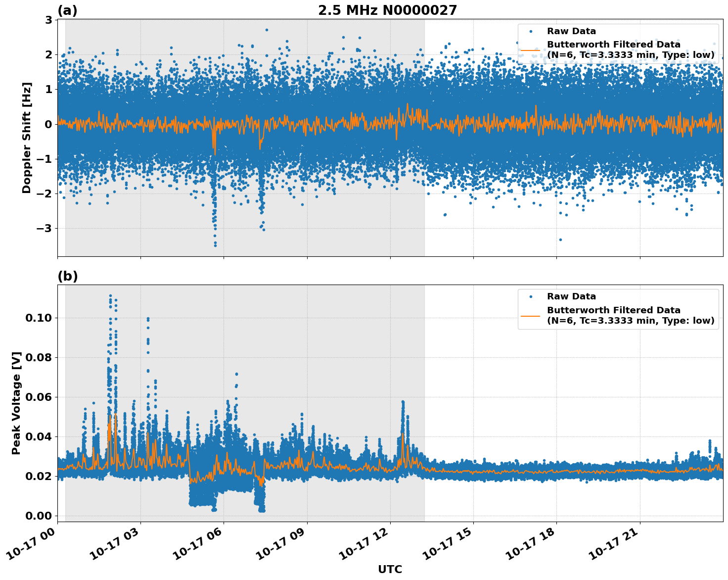Select the "2.5 MHz N0000027" plot title
The width and height of the screenshot is (728, 580).
click(387, 10)
